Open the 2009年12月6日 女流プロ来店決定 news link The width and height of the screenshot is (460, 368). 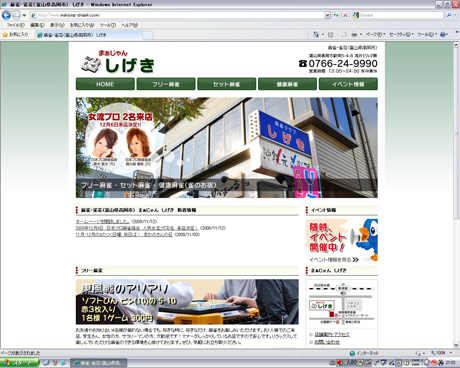click(x=137, y=228)
